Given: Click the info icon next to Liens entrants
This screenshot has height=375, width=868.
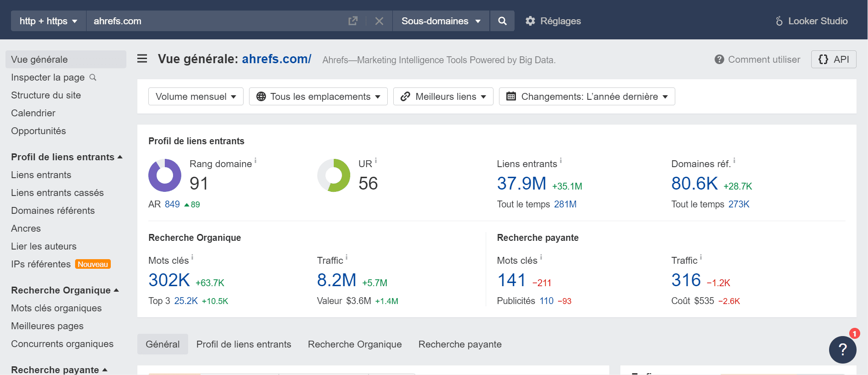Looking at the screenshot, I should (561, 161).
